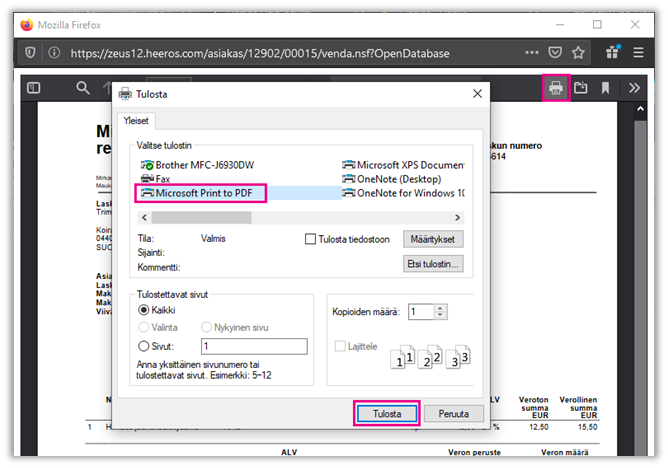This screenshot has height=468, width=668.
Task: Bookmark this page with star icon
Action: pyautogui.click(x=578, y=53)
